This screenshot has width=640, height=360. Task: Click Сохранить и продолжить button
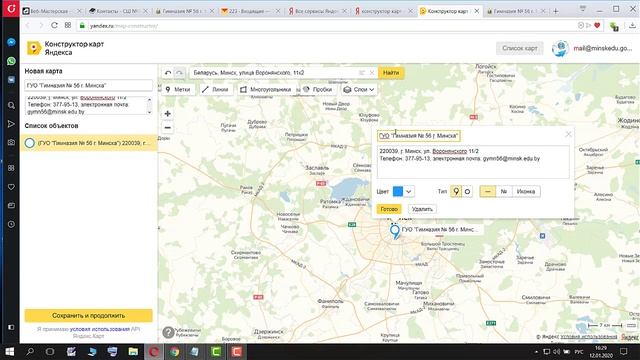[88, 316]
